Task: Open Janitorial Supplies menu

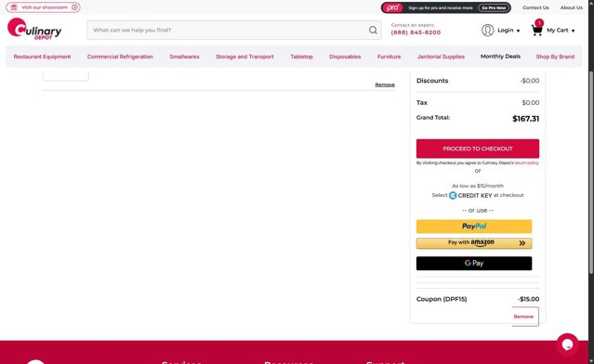Action: point(441,57)
